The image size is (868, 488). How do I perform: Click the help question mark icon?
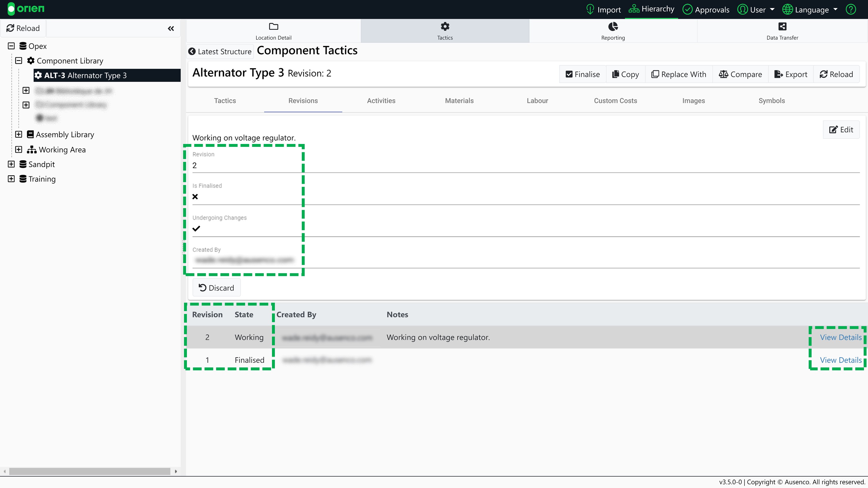pyautogui.click(x=851, y=10)
